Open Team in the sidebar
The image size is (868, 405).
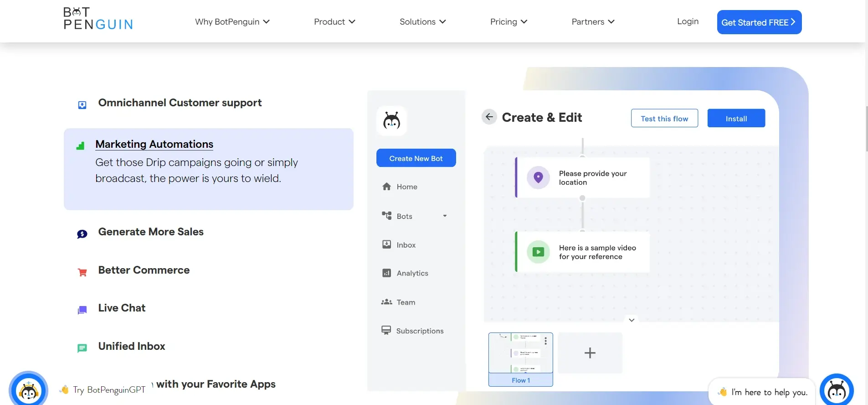point(406,302)
